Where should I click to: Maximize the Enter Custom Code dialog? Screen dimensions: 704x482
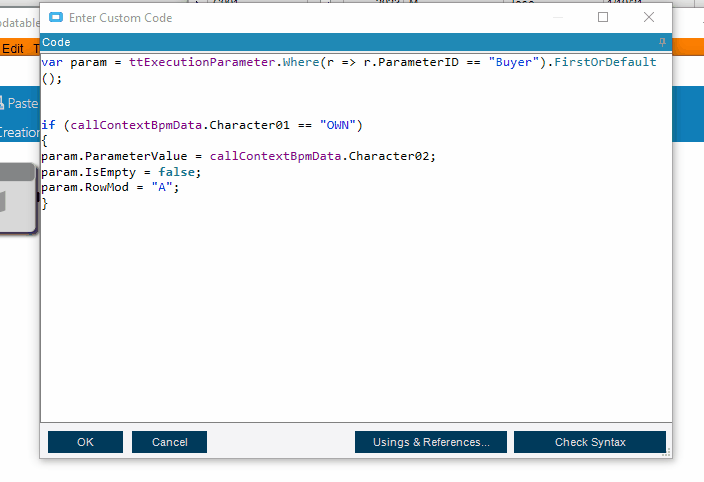[x=603, y=17]
